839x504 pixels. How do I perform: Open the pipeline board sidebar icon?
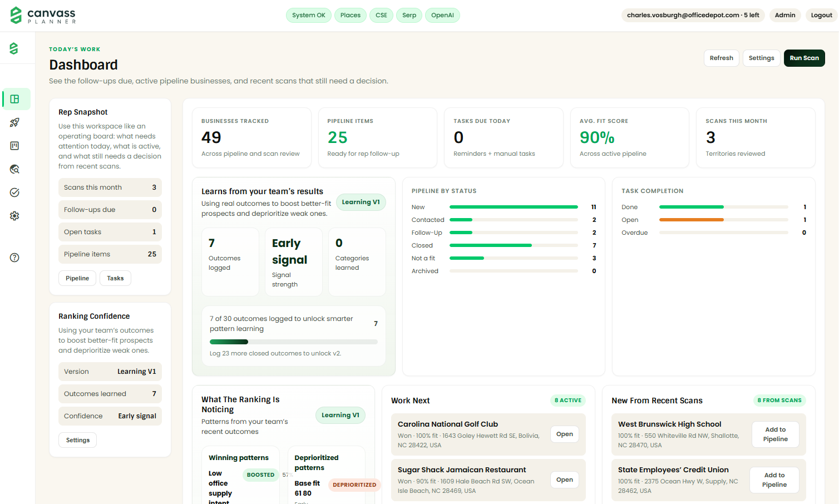(x=15, y=146)
